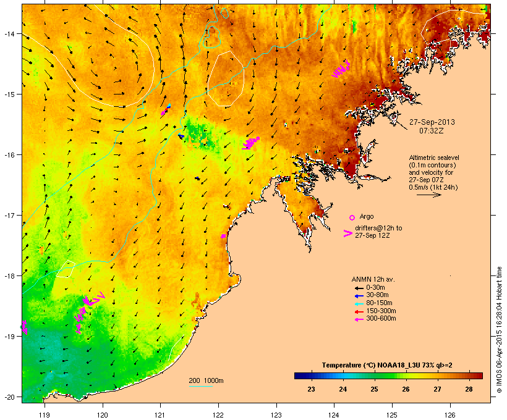Click the colorbar tick label 24
Screen dimensions: 507x420
pos(343,389)
